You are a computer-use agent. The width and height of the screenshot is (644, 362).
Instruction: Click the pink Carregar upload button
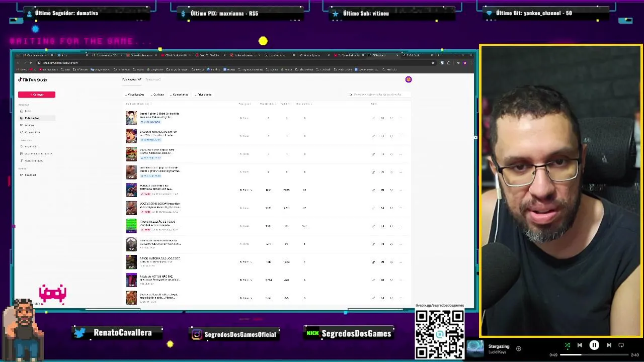tap(37, 95)
